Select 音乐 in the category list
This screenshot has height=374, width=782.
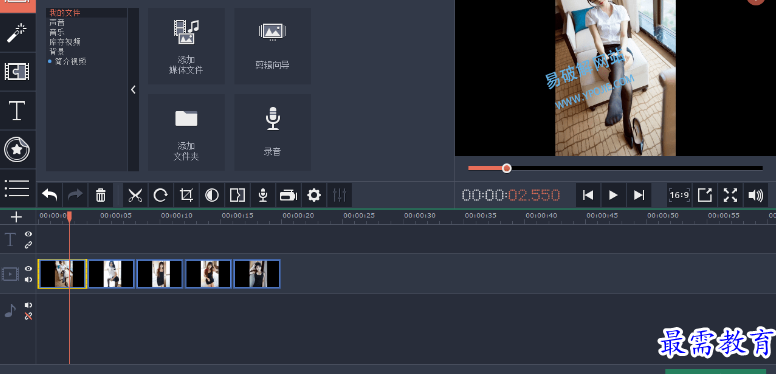57,32
